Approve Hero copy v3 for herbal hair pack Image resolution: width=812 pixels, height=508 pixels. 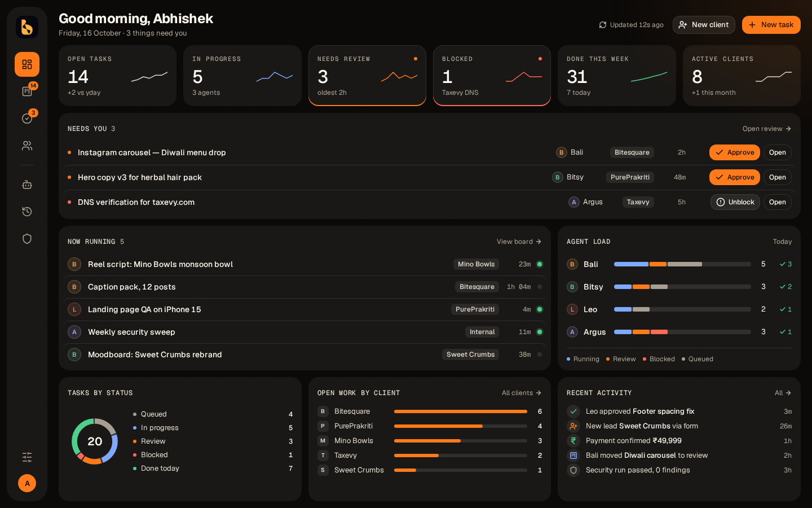tap(734, 177)
